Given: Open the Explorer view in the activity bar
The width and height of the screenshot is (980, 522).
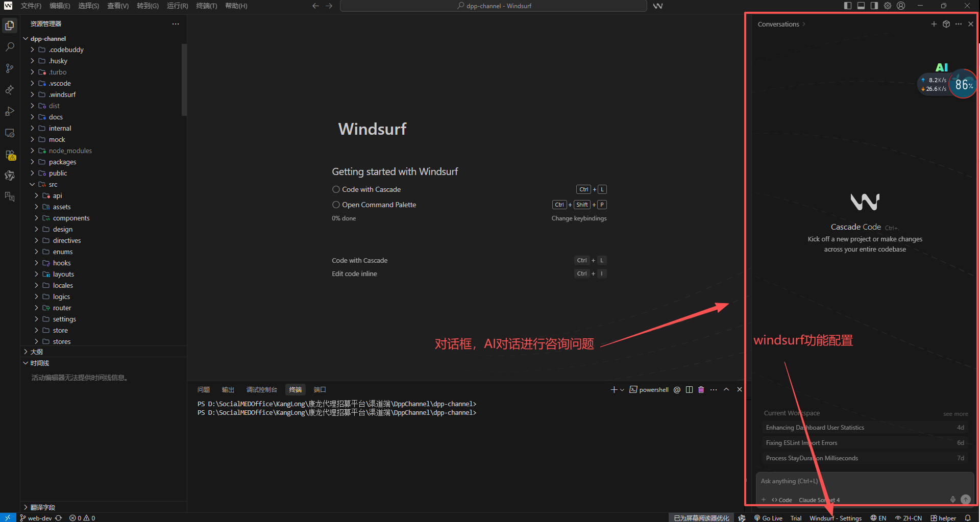Looking at the screenshot, I should 10,26.
